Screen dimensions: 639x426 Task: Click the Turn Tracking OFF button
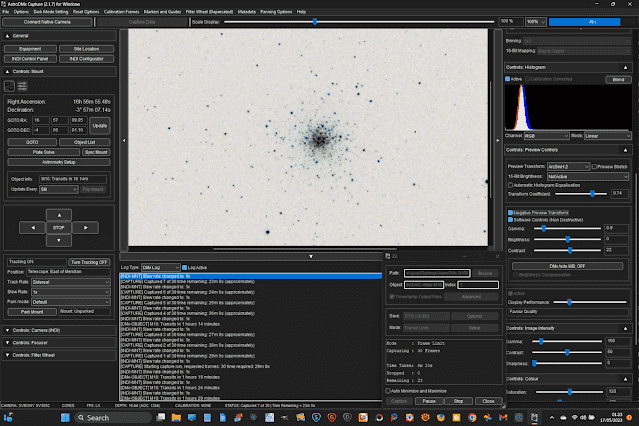coord(89,260)
